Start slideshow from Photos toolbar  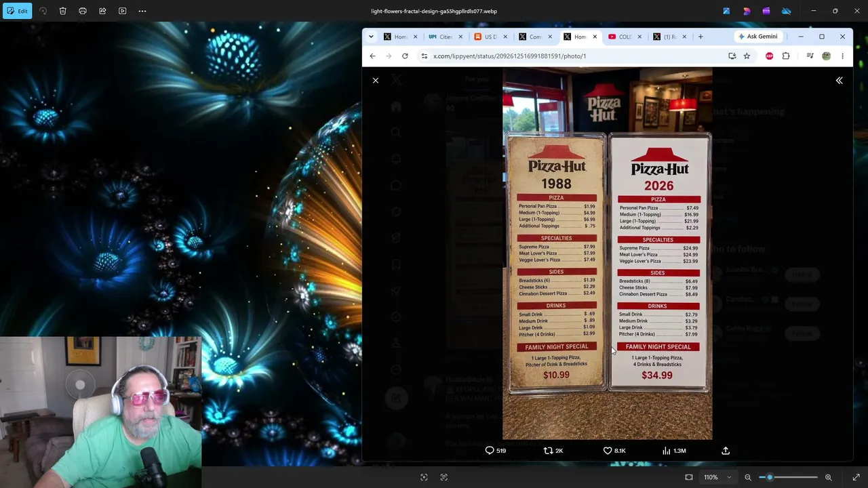coord(122,11)
